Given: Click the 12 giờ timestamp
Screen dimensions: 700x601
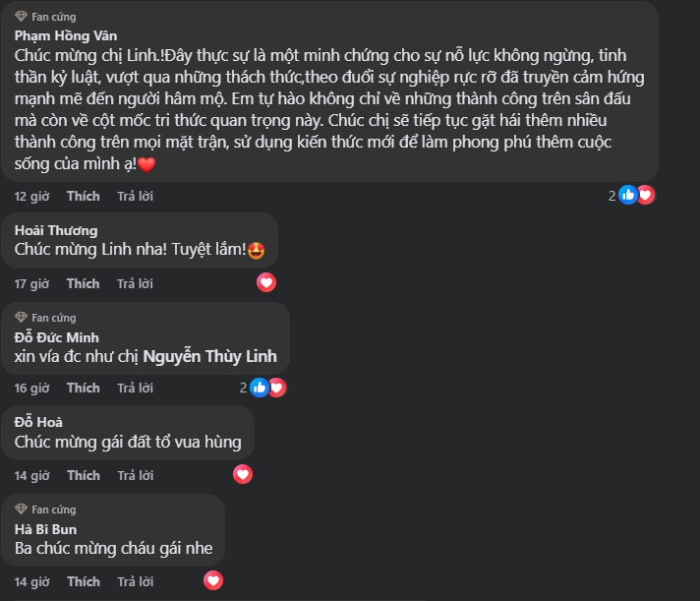Looking at the screenshot, I should pos(31,196).
